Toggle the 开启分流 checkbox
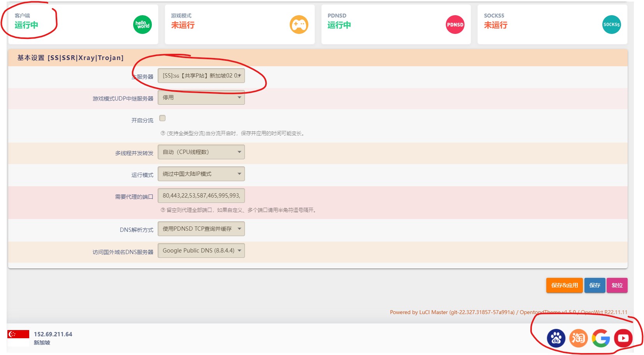 [162, 118]
